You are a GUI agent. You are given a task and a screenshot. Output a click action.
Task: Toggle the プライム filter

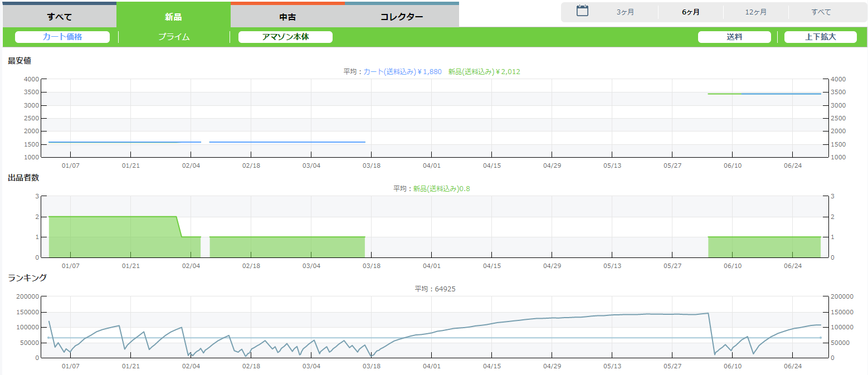[174, 37]
